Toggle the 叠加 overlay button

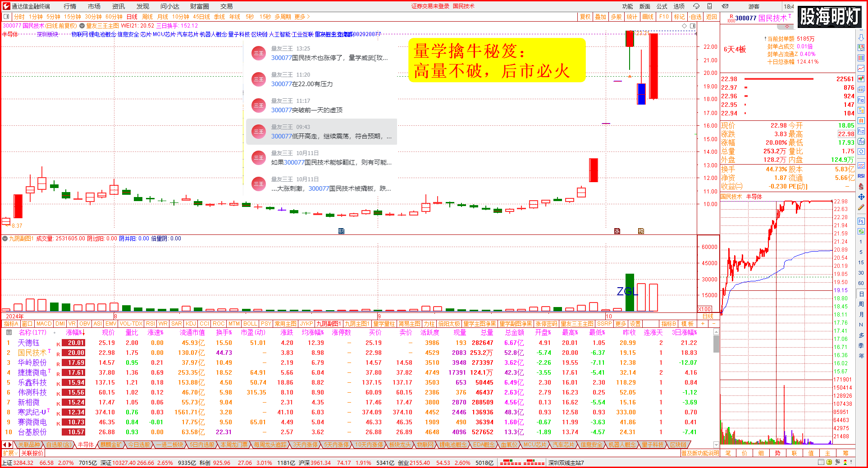[x=601, y=17]
